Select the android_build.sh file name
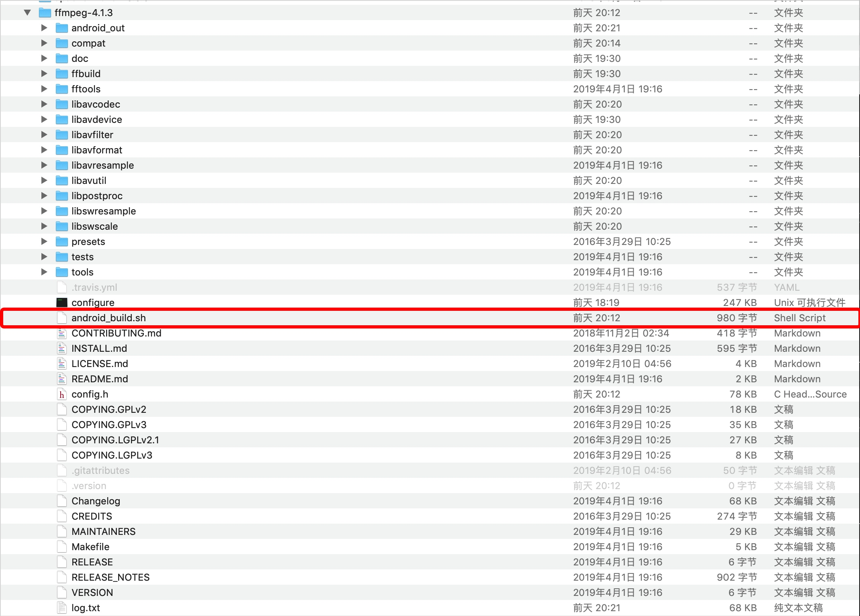Viewport: 860px width, 616px height. click(109, 318)
